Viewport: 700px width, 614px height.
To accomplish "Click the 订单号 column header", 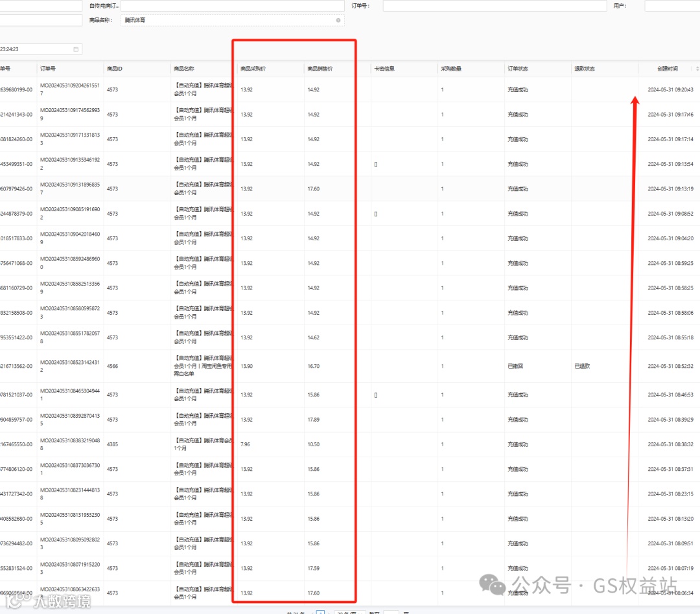I will (x=48, y=69).
